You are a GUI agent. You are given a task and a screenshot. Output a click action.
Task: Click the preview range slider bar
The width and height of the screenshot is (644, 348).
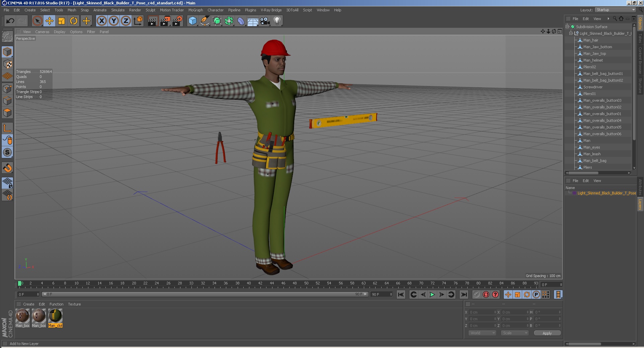205,294
